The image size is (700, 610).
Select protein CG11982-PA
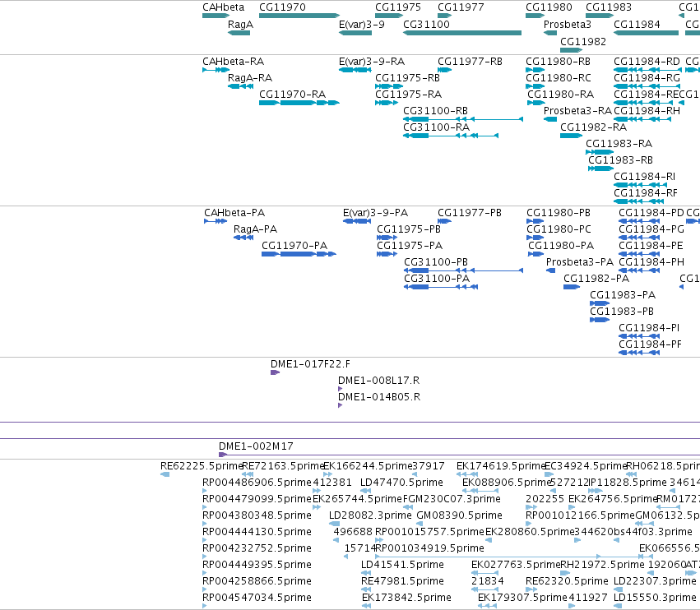pos(596,280)
